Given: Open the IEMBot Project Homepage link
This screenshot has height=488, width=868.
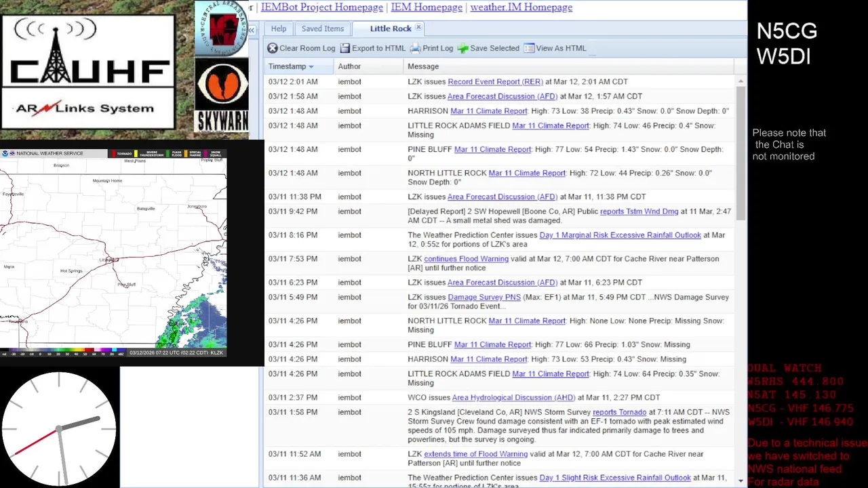Looking at the screenshot, I should point(322,7).
